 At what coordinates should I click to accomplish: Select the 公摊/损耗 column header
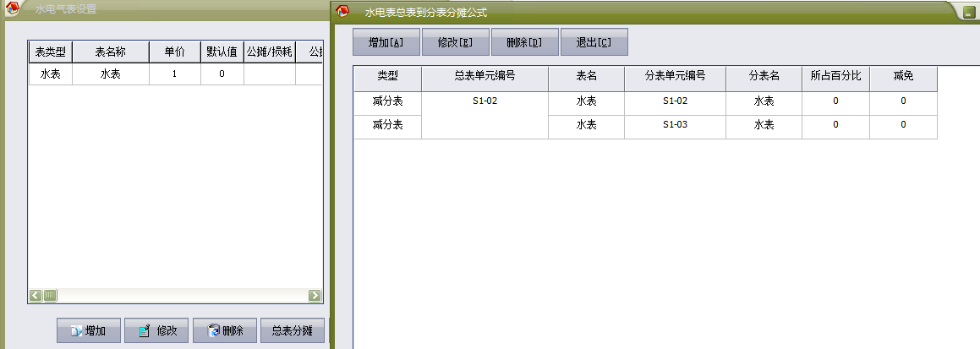270,52
